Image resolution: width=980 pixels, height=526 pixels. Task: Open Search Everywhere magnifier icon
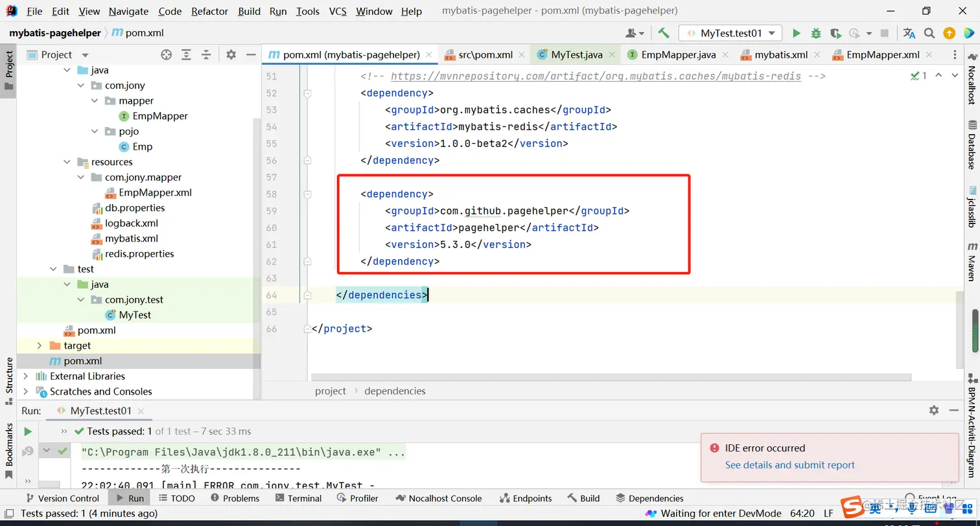click(929, 33)
